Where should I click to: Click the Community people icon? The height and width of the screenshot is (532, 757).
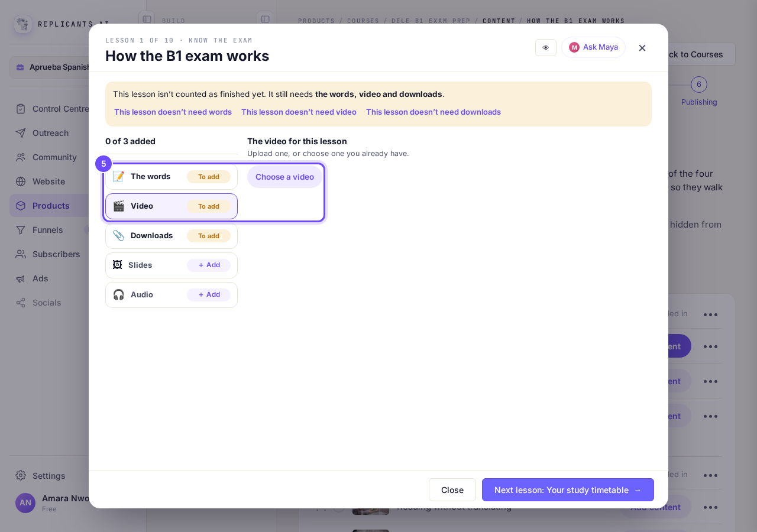[x=21, y=157]
